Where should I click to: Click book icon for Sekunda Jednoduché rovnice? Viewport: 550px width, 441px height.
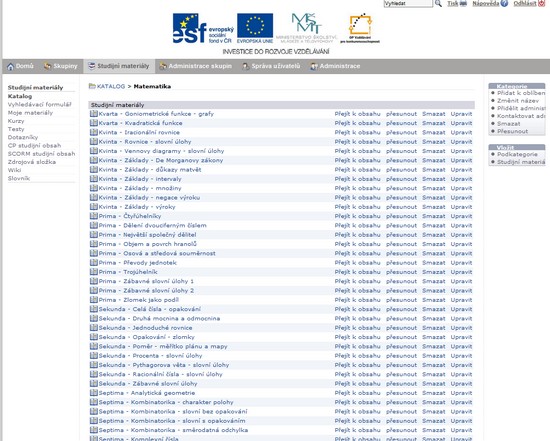94,328
